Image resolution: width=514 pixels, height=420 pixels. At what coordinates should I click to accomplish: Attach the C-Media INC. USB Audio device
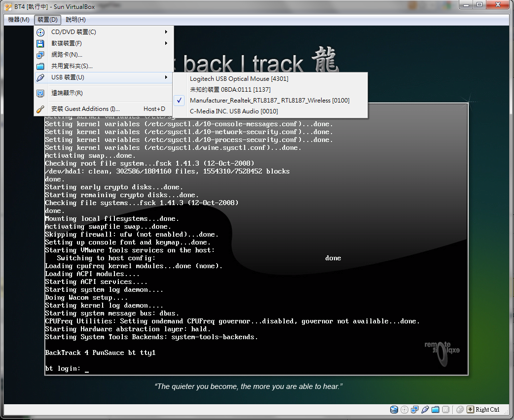point(270,111)
